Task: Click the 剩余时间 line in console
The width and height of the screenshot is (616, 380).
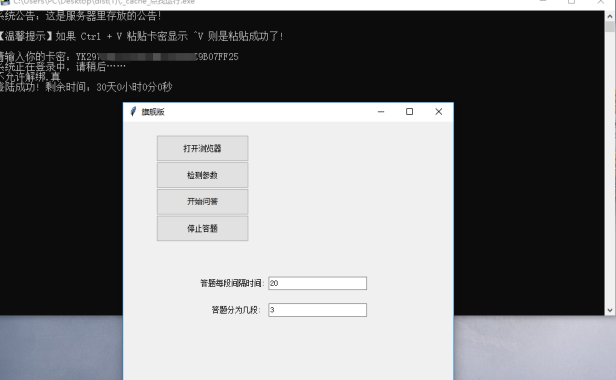Action: point(86,87)
